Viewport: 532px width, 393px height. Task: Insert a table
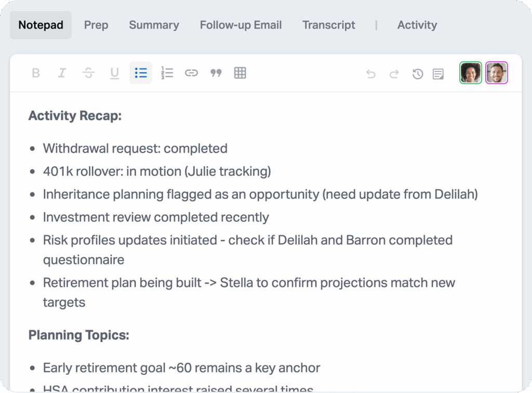click(240, 73)
